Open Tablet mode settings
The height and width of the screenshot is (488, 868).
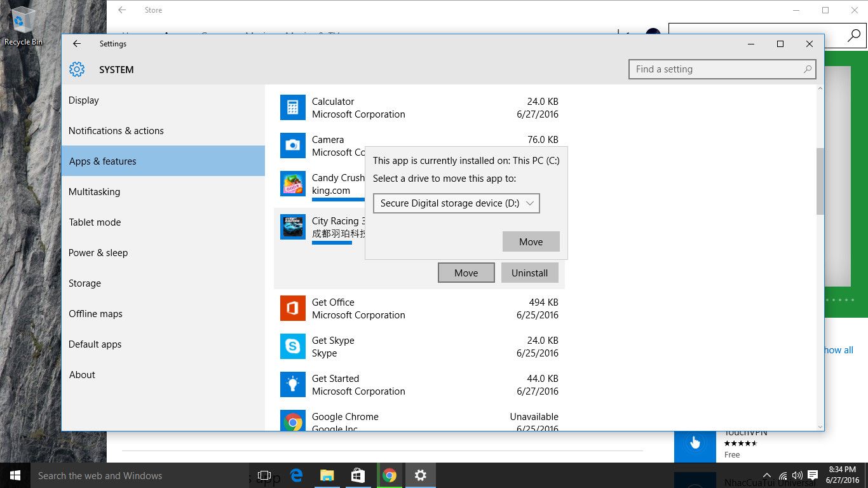(163, 222)
